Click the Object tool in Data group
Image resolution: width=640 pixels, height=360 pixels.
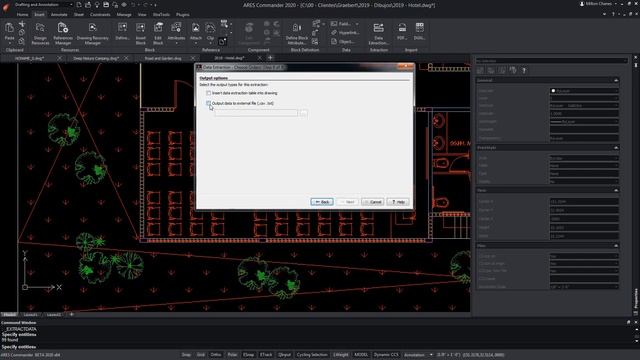[343, 42]
